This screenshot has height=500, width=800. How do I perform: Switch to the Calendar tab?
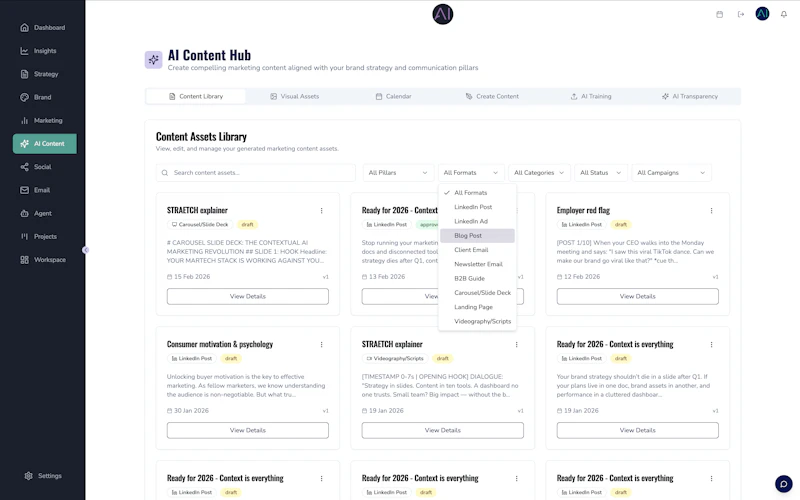click(393, 96)
